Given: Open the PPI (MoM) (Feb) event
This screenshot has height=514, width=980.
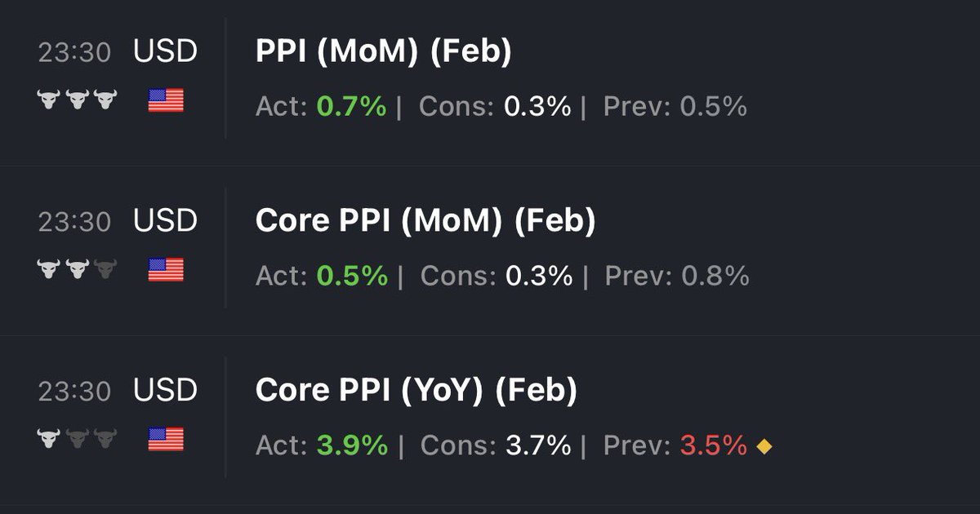Looking at the screenshot, I should [x=384, y=52].
